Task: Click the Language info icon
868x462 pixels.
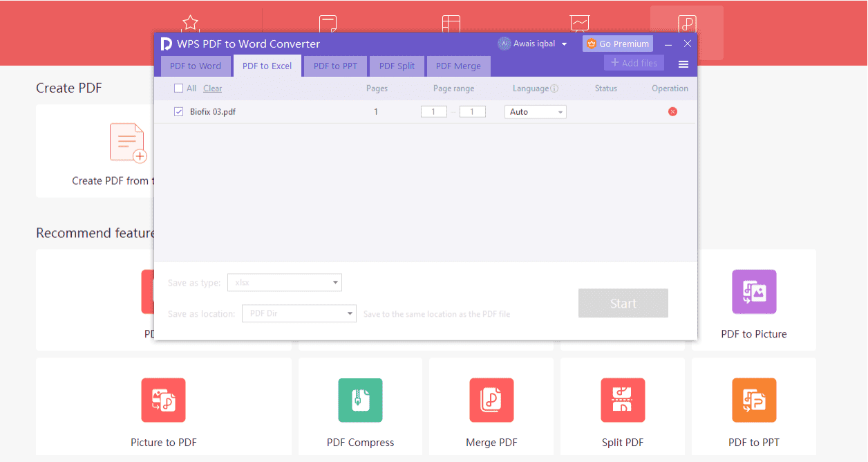Action: coord(554,89)
